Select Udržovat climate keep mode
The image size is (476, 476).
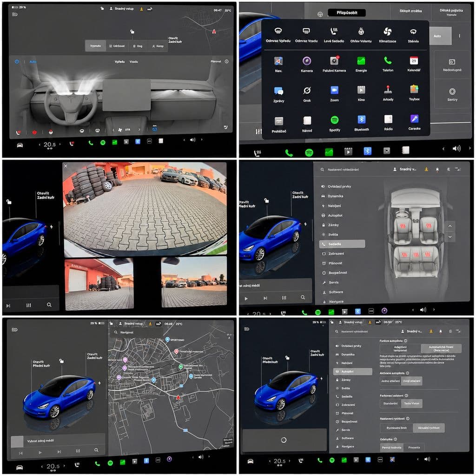(117, 46)
